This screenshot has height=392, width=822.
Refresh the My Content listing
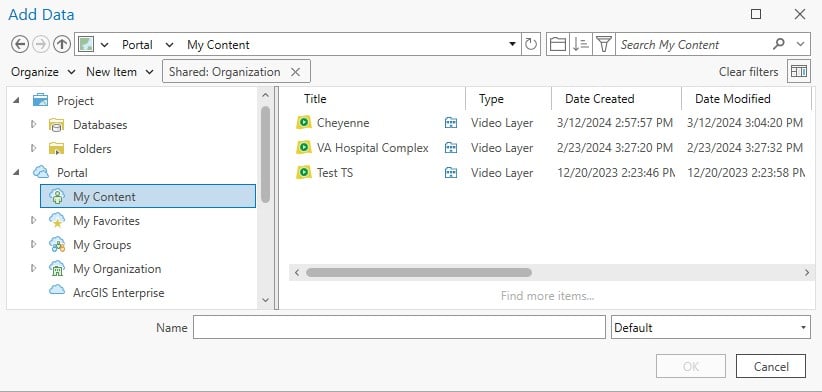click(531, 45)
